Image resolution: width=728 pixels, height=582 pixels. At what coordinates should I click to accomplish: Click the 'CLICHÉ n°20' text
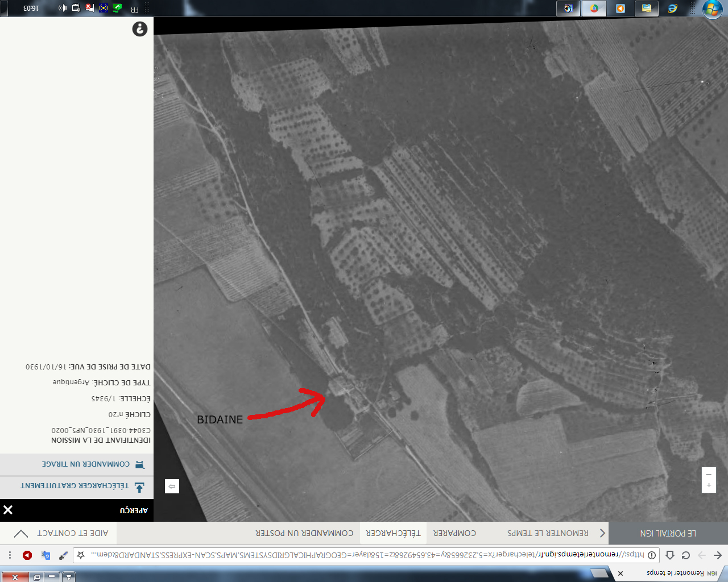[x=129, y=415]
